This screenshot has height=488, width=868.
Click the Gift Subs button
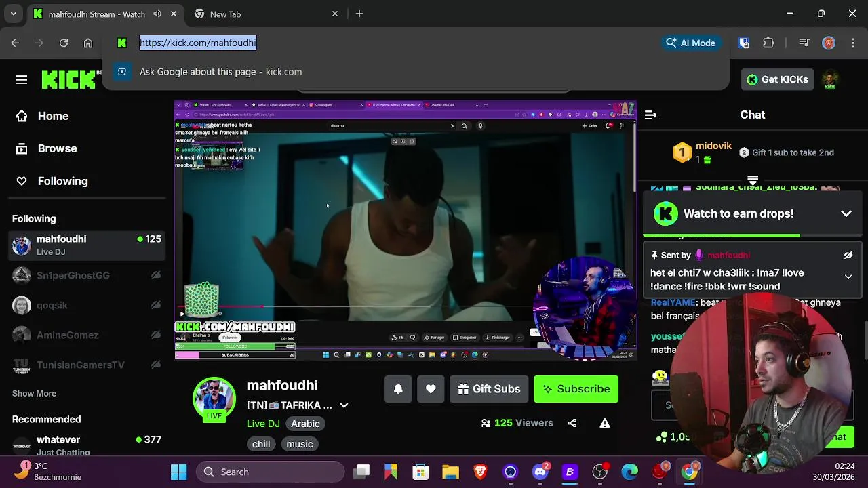pyautogui.click(x=489, y=389)
